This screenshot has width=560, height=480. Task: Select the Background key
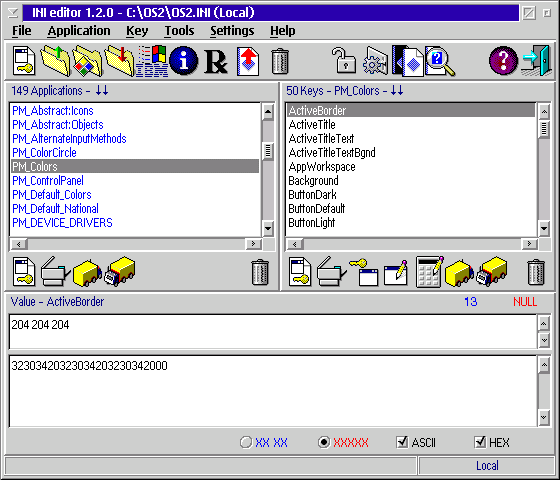click(x=411, y=181)
